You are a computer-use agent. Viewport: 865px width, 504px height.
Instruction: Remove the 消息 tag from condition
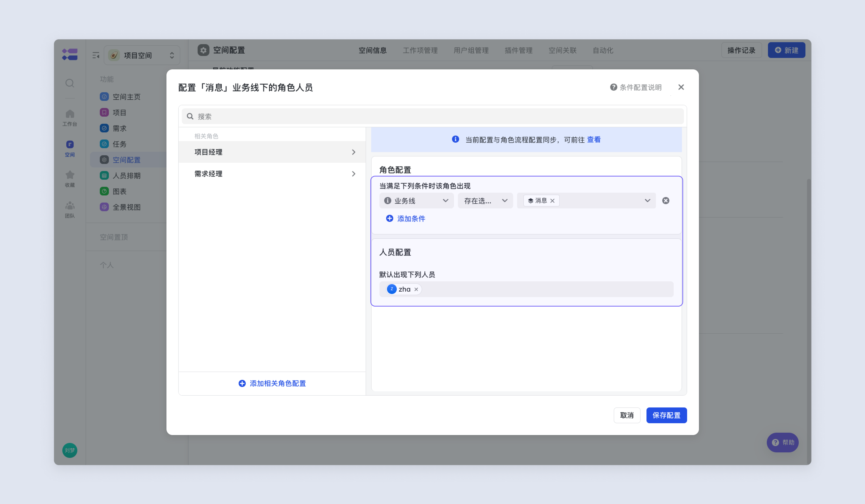(552, 201)
